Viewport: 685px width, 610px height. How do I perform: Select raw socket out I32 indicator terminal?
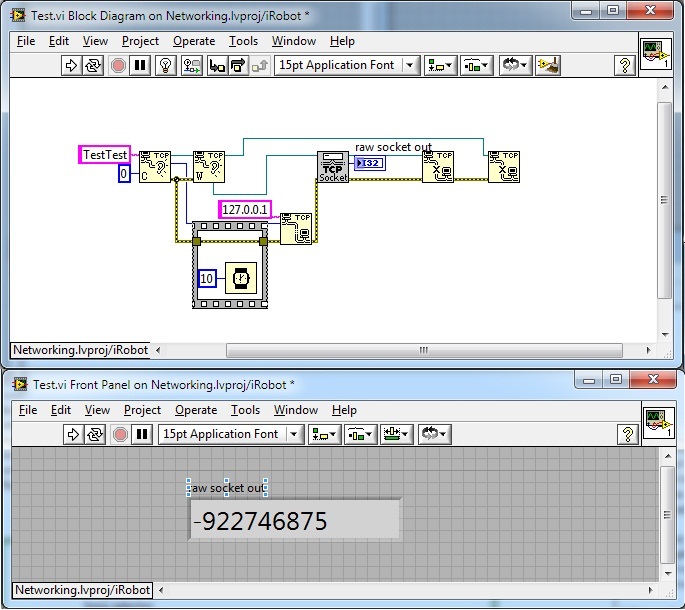pos(370,163)
